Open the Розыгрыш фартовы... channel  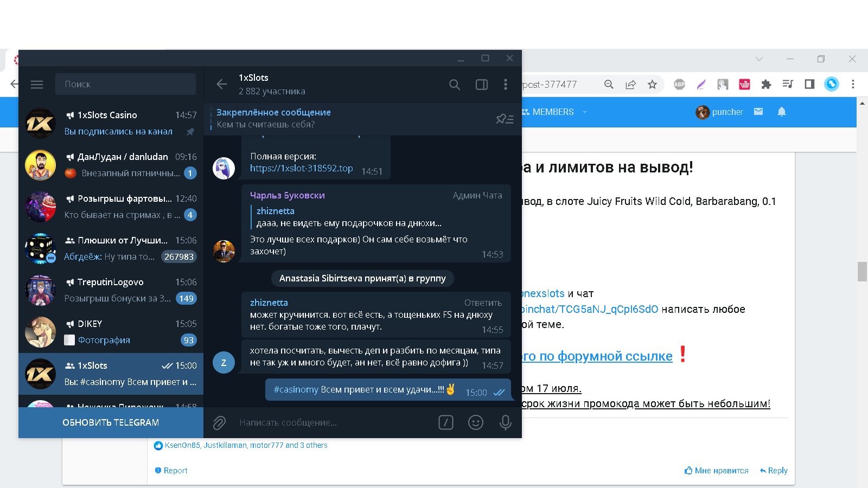pos(111,207)
